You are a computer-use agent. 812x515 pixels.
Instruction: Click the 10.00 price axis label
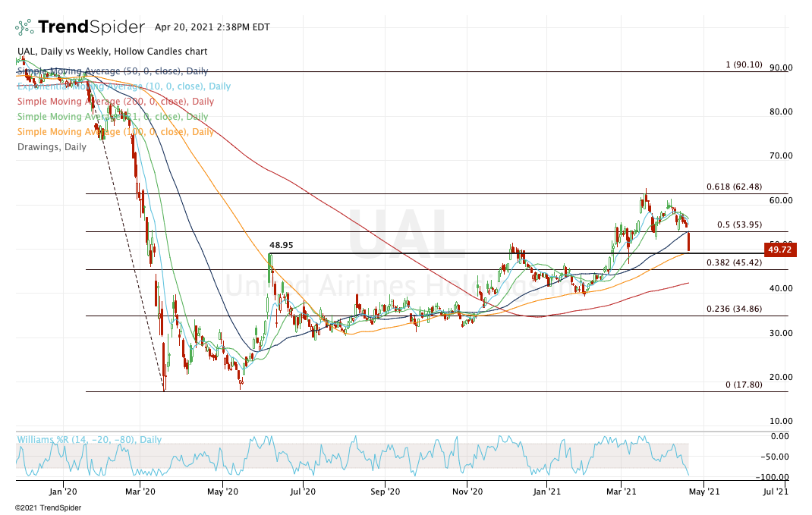pyautogui.click(x=781, y=421)
